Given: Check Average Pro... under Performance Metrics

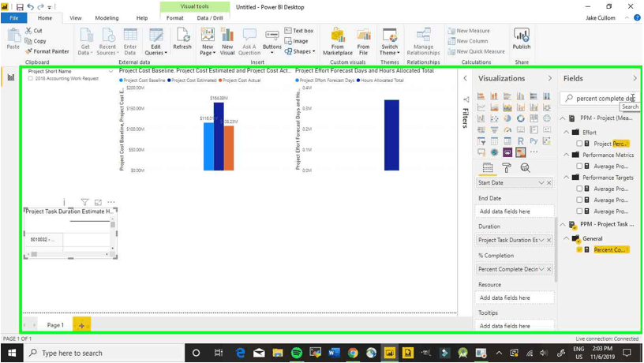Looking at the screenshot, I should (x=579, y=167).
